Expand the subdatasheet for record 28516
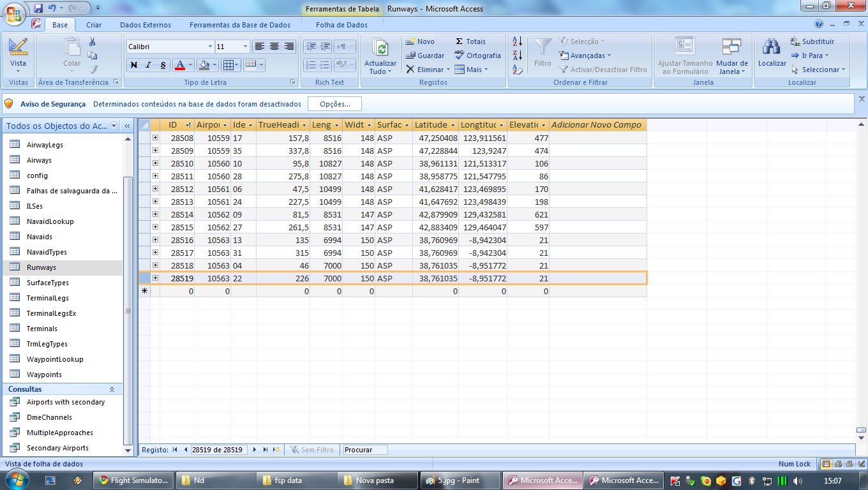 point(155,240)
